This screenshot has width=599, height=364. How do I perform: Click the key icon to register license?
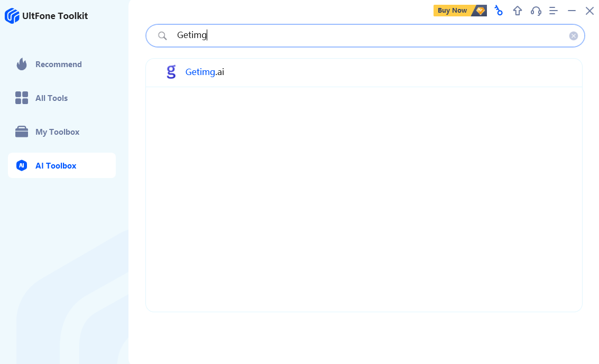coord(499,11)
